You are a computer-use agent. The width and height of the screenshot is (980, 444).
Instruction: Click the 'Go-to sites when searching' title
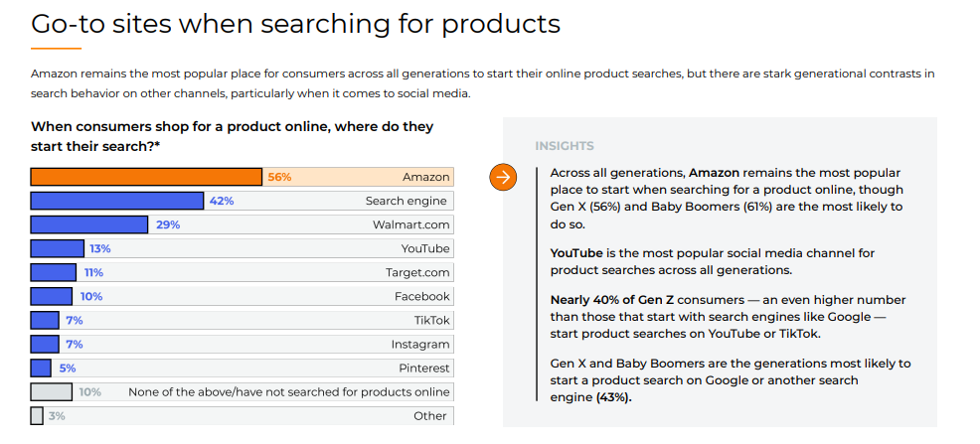(295, 24)
